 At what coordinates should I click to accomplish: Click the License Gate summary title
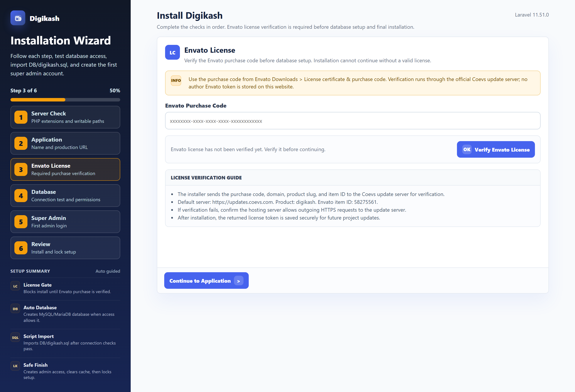click(38, 285)
